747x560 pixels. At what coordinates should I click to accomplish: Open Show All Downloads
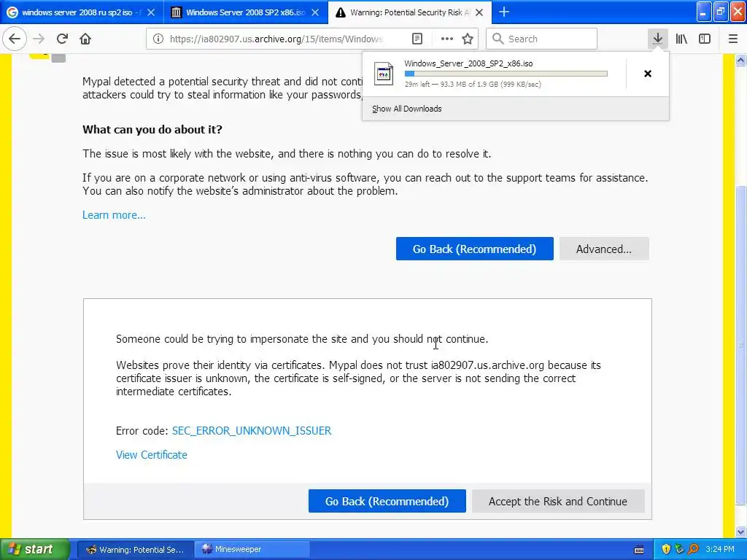click(407, 109)
